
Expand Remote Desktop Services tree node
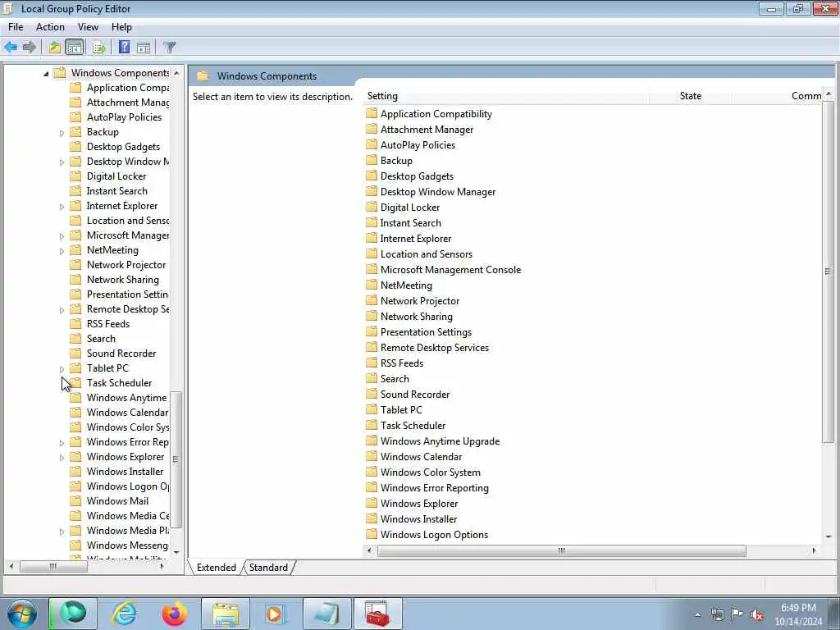tap(62, 310)
